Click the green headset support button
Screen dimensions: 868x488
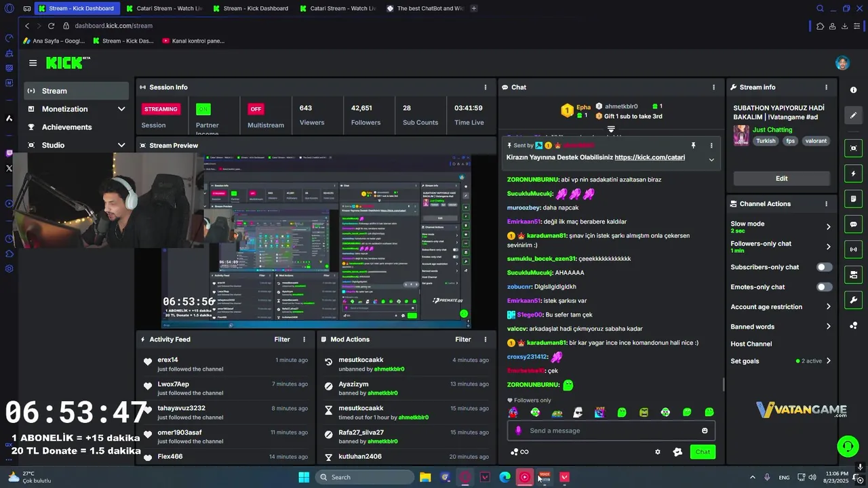click(x=848, y=446)
